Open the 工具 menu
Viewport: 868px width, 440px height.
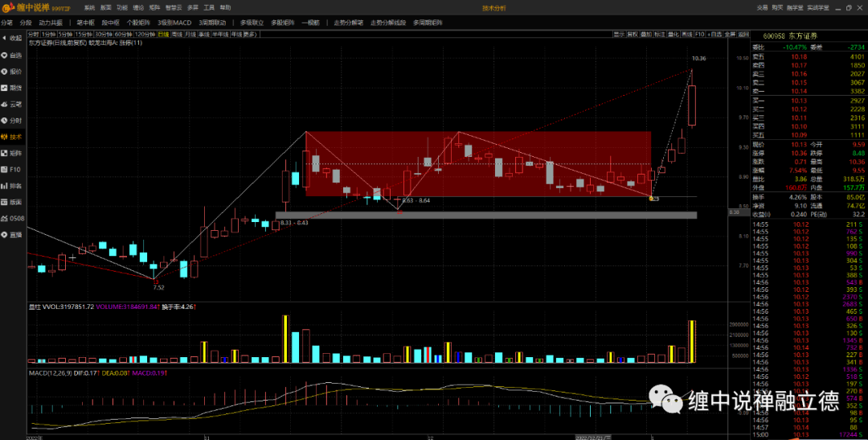click(x=209, y=8)
